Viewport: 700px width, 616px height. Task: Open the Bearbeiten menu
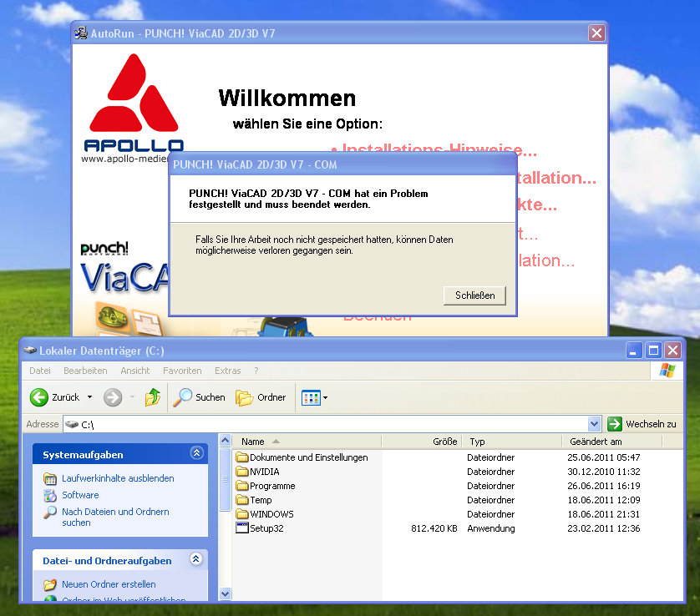pyautogui.click(x=85, y=371)
